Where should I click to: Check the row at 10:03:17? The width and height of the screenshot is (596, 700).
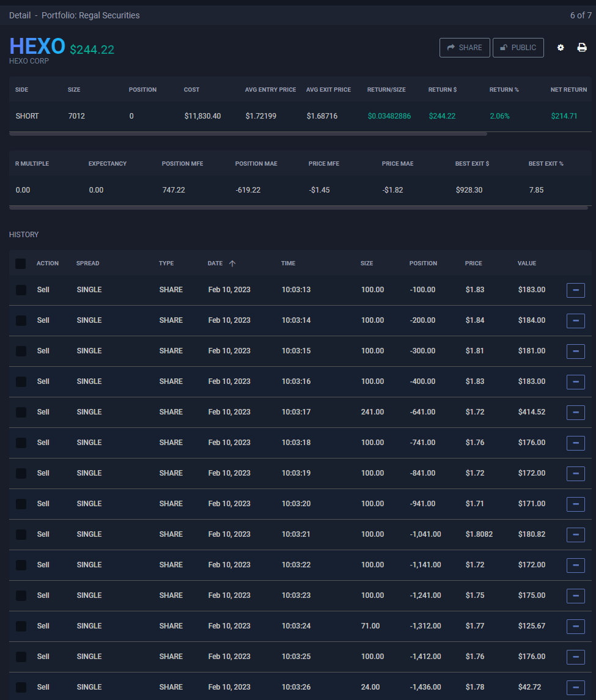(21, 412)
